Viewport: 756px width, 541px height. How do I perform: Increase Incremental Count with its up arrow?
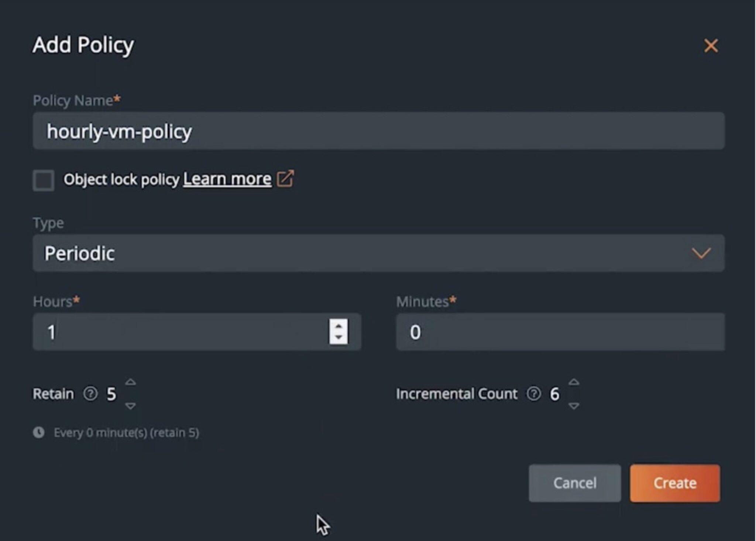coord(574,381)
